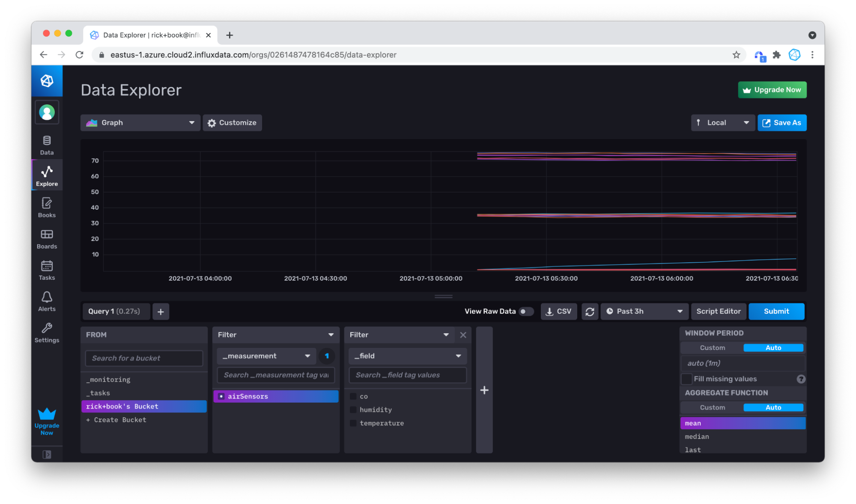Close the Data Explorer browser tab
Viewport: 856px width, 504px height.
pyautogui.click(x=208, y=35)
